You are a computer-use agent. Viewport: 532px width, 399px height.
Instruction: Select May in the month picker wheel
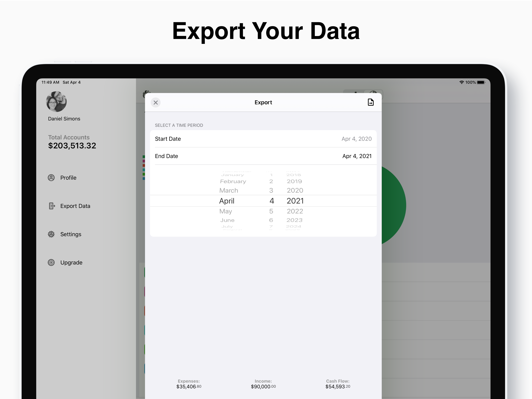point(226,211)
